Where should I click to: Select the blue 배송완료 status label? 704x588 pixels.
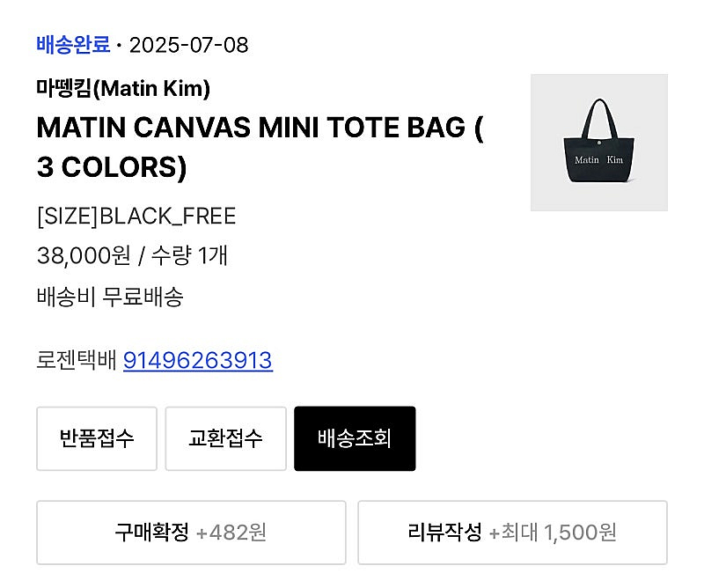tap(73, 45)
